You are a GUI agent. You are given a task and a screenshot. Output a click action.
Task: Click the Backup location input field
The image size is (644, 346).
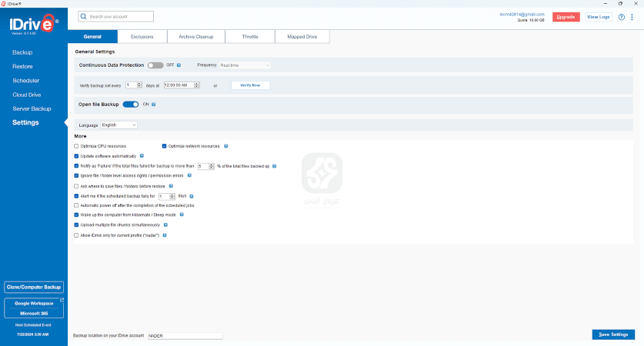point(184,336)
